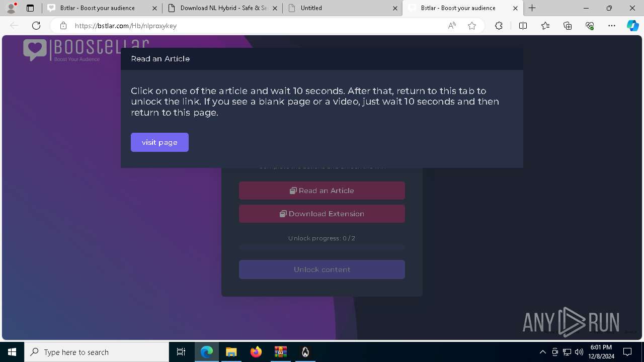Open File Explorer from the taskbar
Screen dimensions: 644x362
(231, 352)
